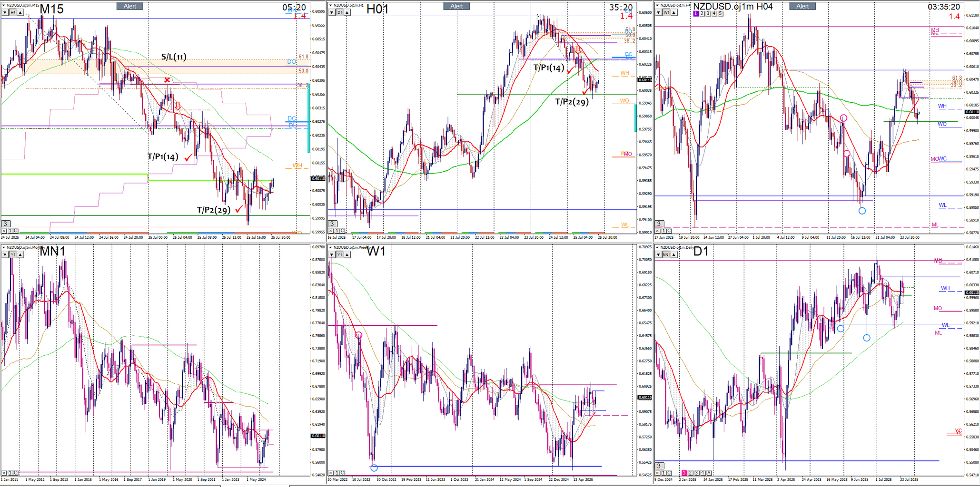This screenshot has width=980, height=487.
Task: Click the up arrow button on the MN1 chart
Action: [x=20, y=255]
